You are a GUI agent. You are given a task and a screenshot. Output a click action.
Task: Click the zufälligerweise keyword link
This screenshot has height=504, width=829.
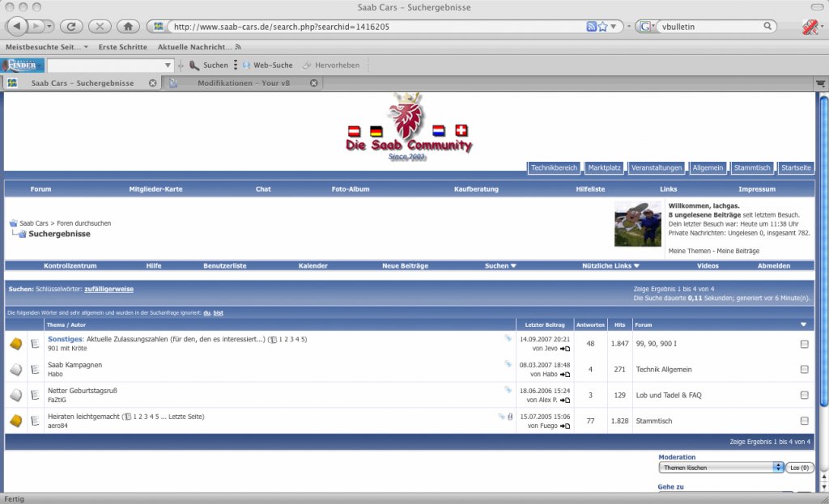[x=109, y=289]
